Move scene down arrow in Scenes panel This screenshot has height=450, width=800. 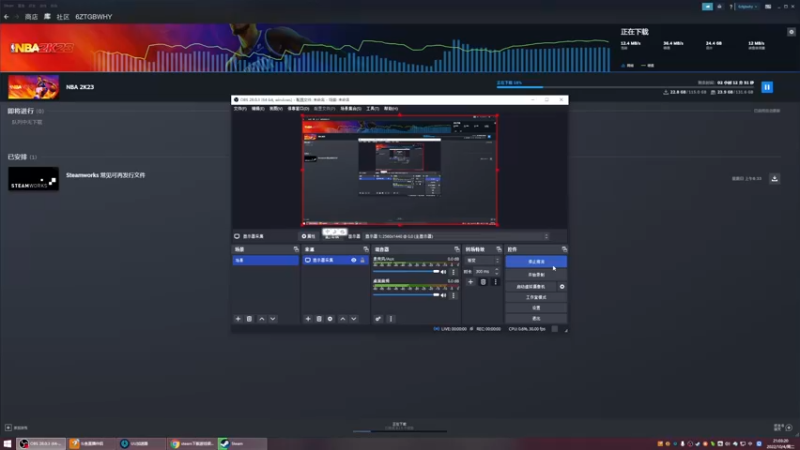pyautogui.click(x=273, y=319)
